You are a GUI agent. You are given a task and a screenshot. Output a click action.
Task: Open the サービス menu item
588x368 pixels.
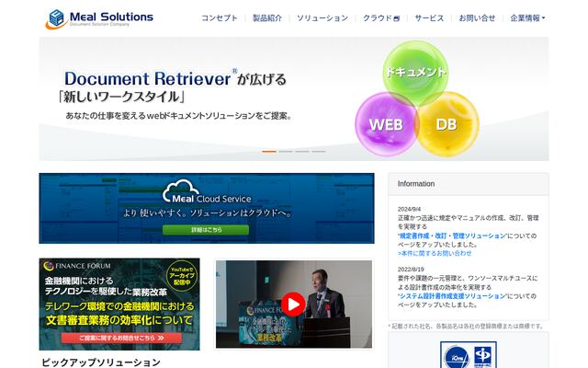[x=429, y=18]
